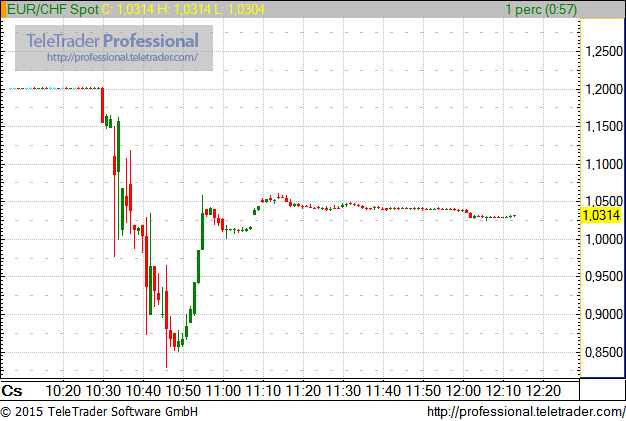
Task: Select the 1,2500 price axis label
Action: (604, 51)
